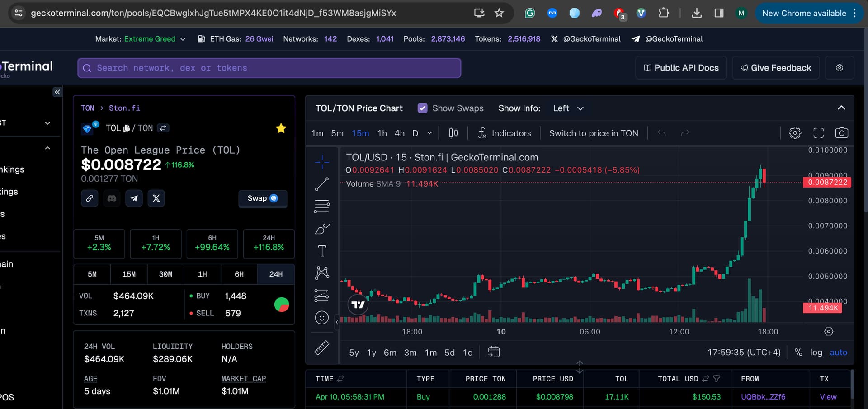The width and height of the screenshot is (868, 409).
Task: Open the token X profile icon
Action: [x=156, y=198]
